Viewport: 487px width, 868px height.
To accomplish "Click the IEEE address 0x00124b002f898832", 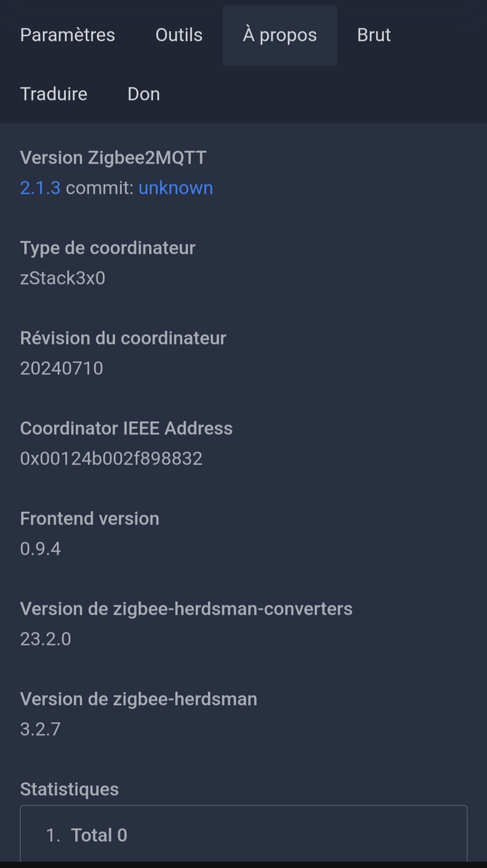I will [111, 459].
